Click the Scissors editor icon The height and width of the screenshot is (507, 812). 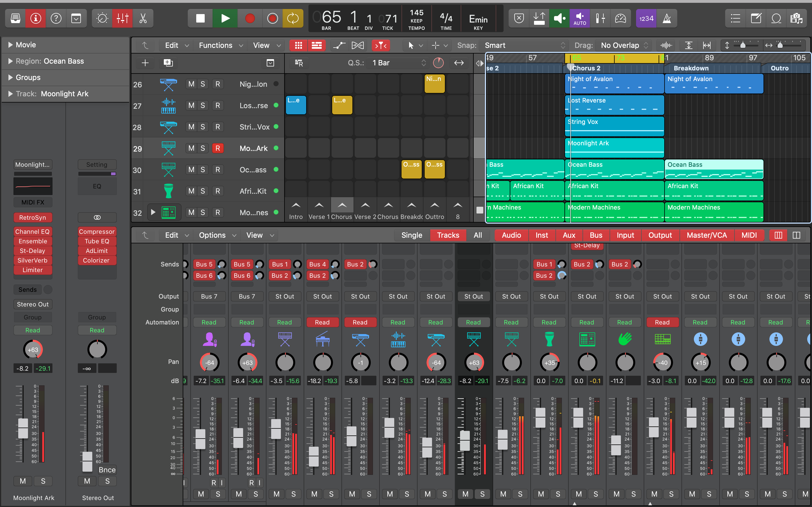[143, 18]
